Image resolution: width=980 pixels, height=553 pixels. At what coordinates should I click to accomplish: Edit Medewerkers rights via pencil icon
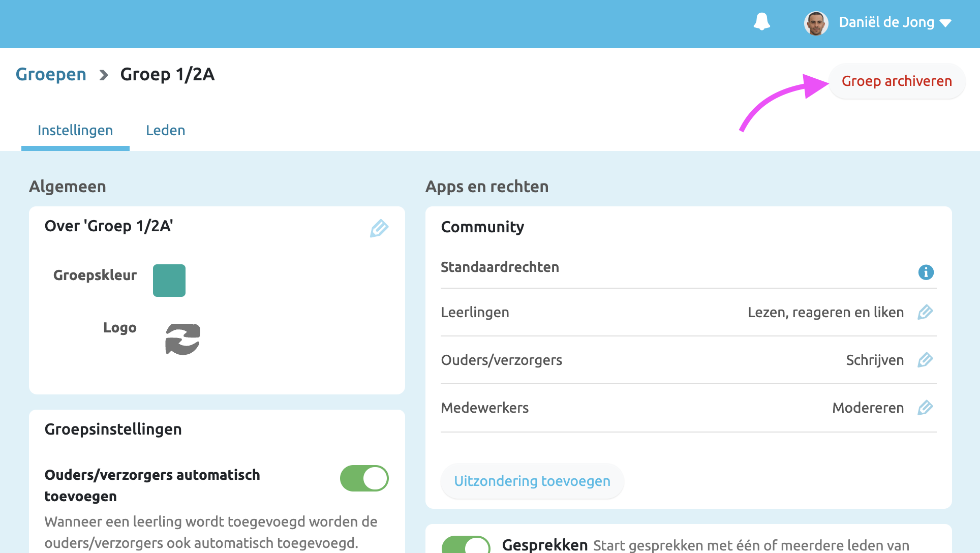point(926,407)
